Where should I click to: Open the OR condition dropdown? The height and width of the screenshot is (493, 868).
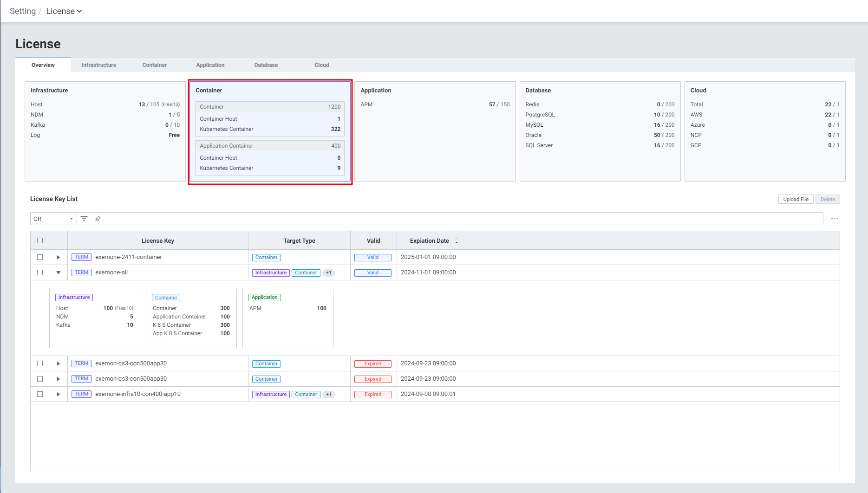(x=53, y=219)
